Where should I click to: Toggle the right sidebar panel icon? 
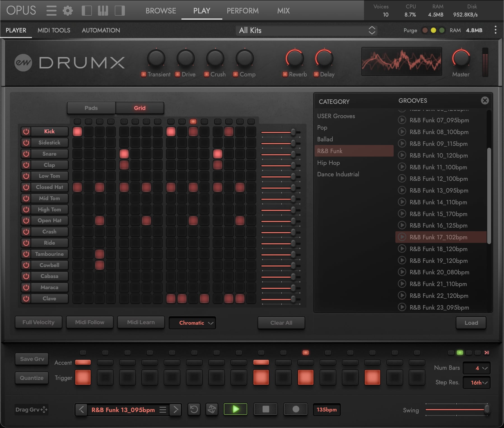[120, 11]
